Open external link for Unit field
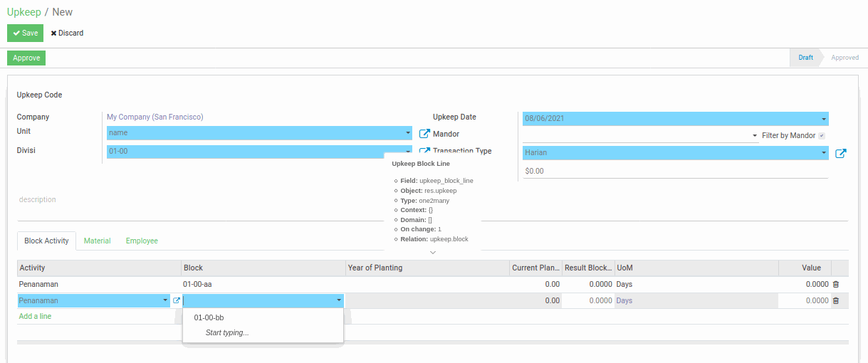 (x=424, y=134)
